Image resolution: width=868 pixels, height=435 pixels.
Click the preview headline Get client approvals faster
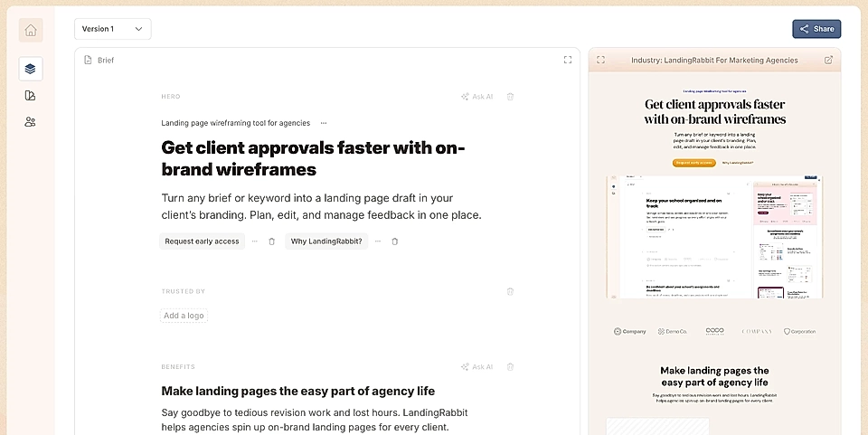coord(714,112)
